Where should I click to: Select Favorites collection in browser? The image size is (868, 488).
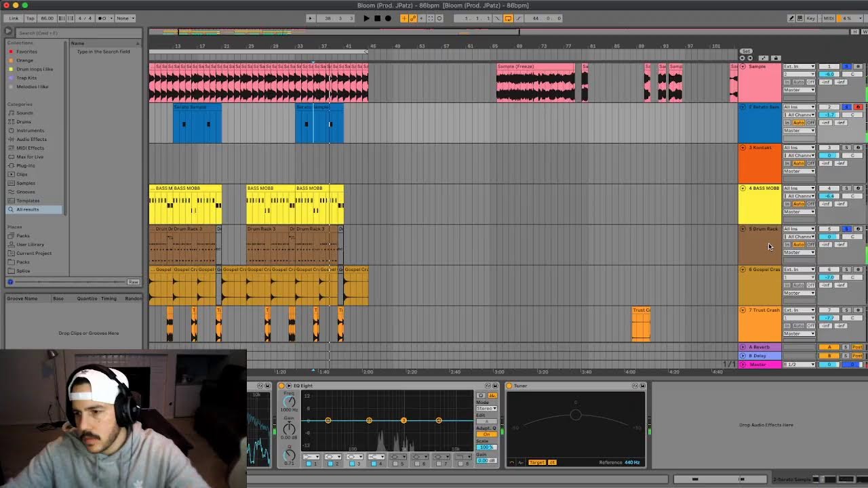pyautogui.click(x=26, y=52)
